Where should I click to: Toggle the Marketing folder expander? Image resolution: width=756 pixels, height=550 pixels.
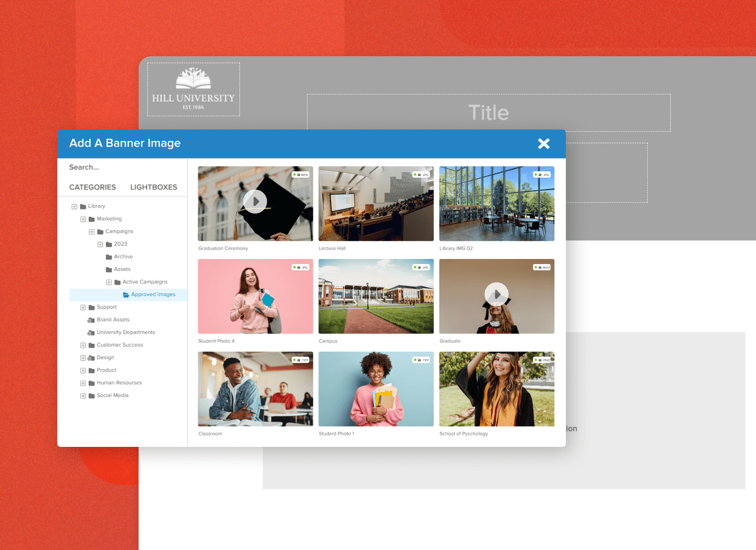click(83, 219)
